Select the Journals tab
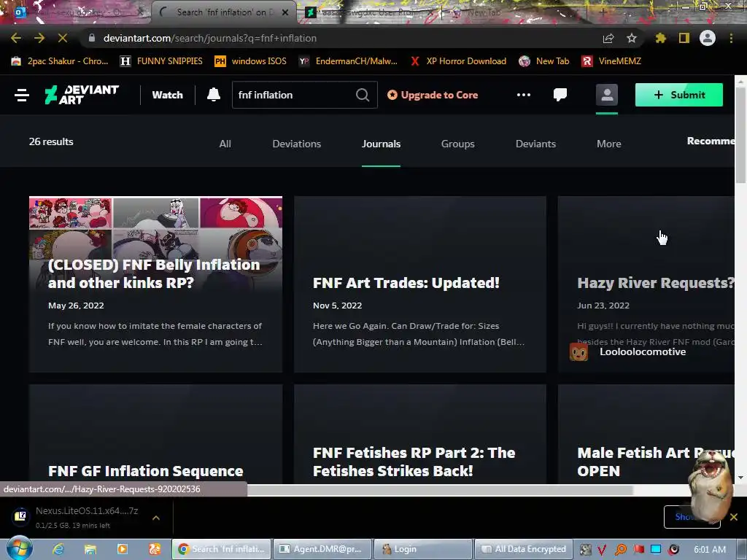The image size is (747, 560). [x=381, y=144]
